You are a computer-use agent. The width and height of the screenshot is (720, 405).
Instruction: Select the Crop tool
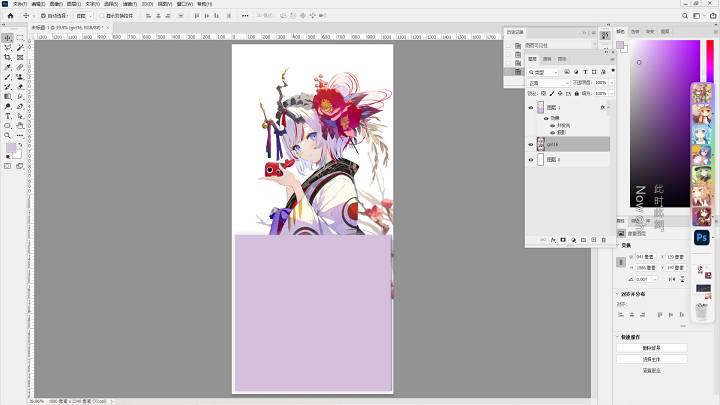point(8,57)
